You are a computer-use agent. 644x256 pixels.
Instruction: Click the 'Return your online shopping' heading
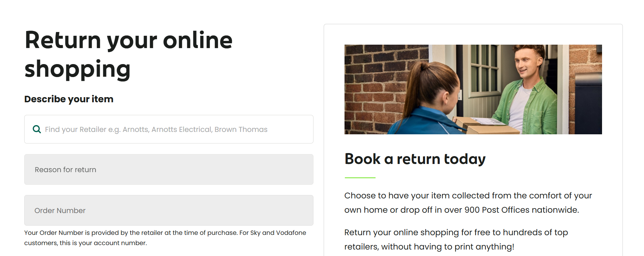coord(128,55)
